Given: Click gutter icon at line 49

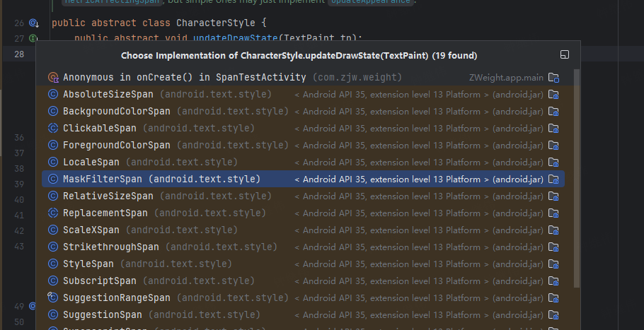Looking at the screenshot, I should coord(33,306).
